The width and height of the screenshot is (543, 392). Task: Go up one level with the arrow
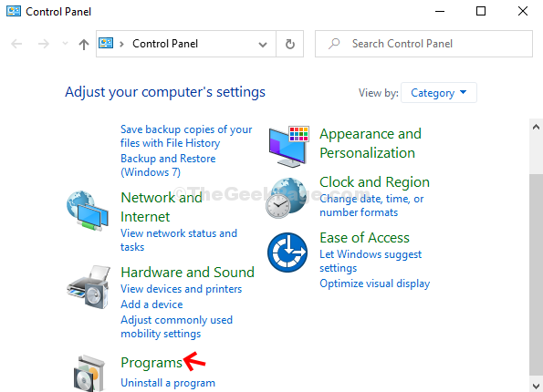tap(83, 45)
